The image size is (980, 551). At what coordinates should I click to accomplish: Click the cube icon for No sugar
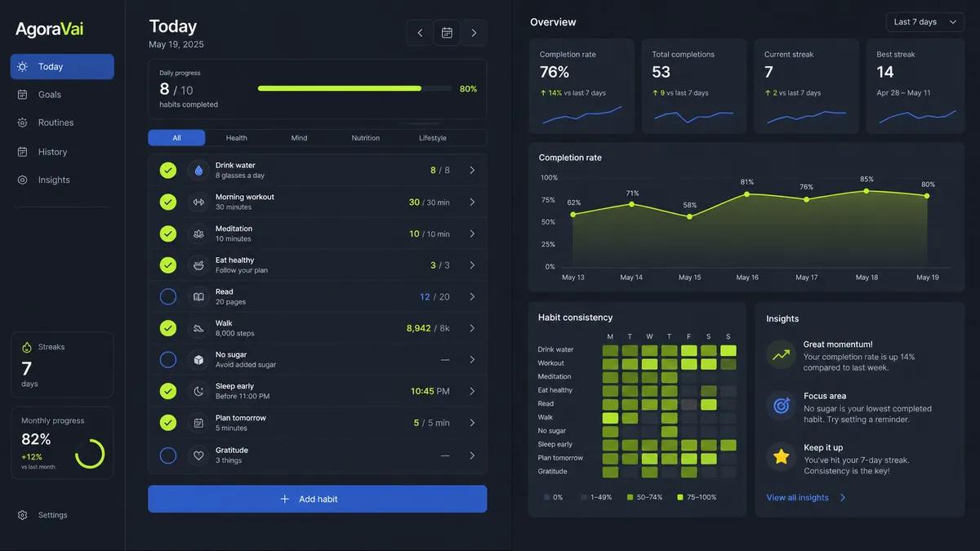198,360
